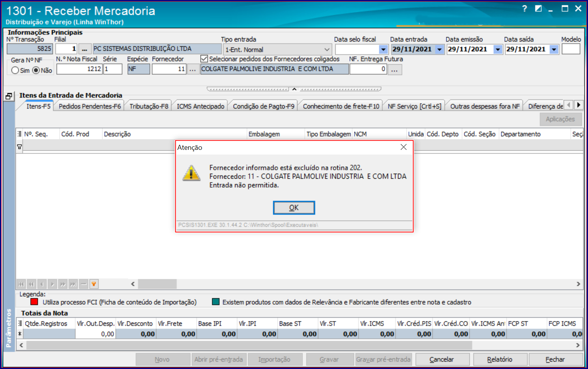
Task: Click the Importação button
Action: point(274,359)
